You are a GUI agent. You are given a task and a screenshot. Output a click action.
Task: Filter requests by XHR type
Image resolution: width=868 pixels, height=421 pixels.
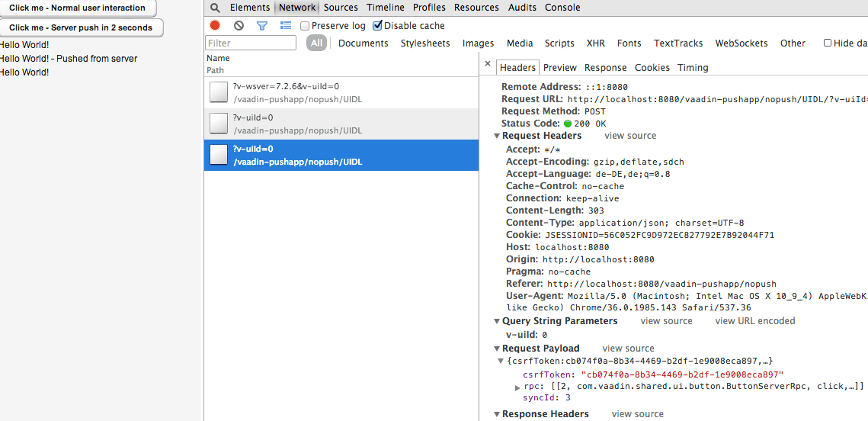pos(595,43)
